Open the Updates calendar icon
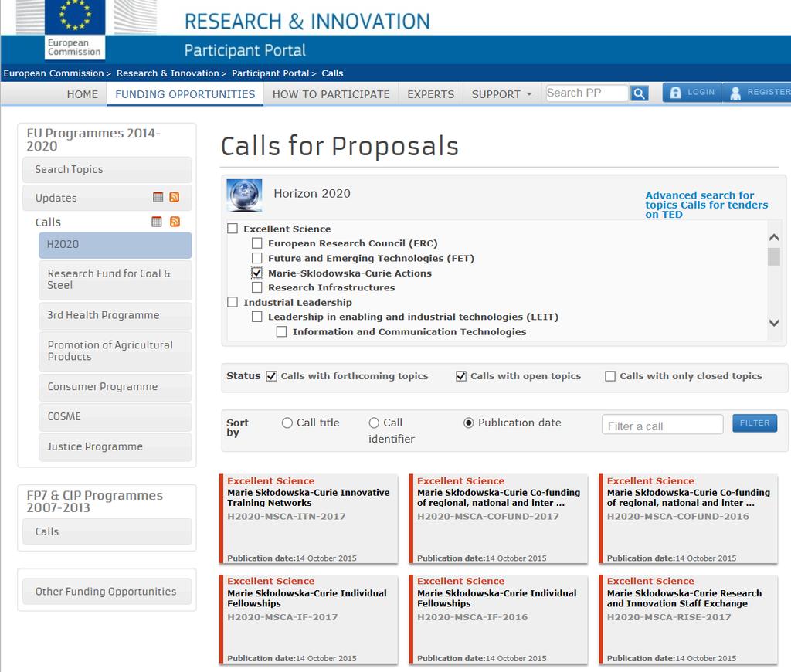This screenshot has width=791, height=672. click(158, 197)
